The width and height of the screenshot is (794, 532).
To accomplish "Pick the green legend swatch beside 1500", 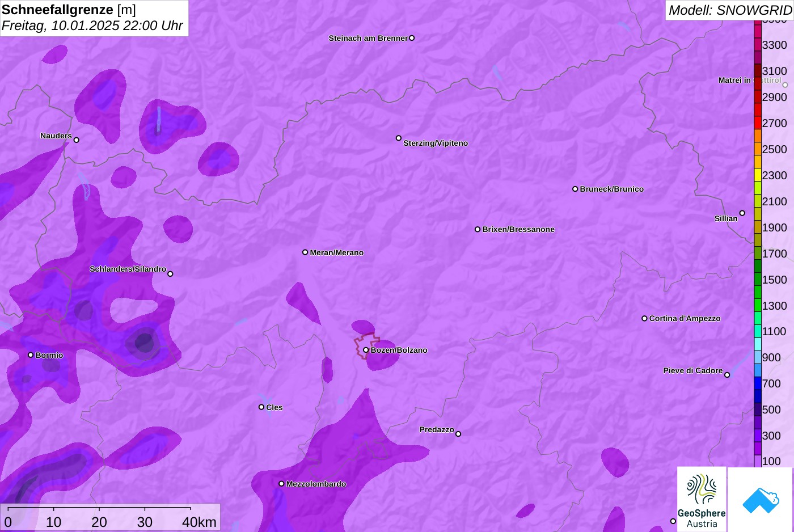I will coord(758,280).
